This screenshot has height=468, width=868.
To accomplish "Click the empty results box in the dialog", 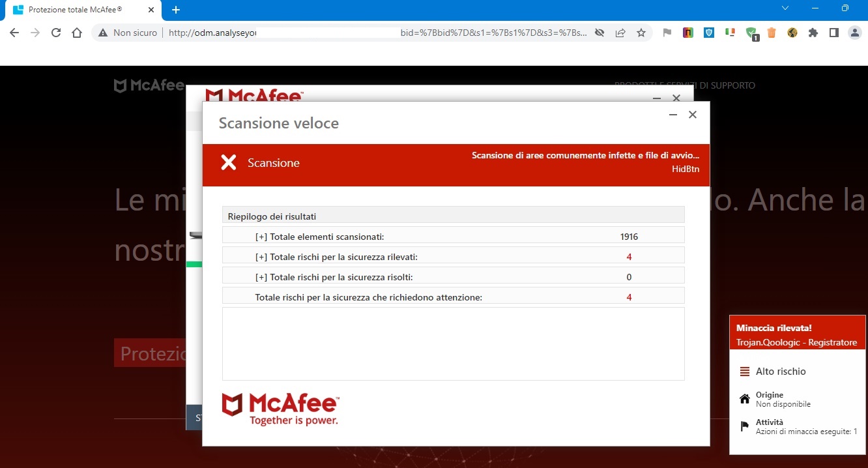I will click(454, 344).
